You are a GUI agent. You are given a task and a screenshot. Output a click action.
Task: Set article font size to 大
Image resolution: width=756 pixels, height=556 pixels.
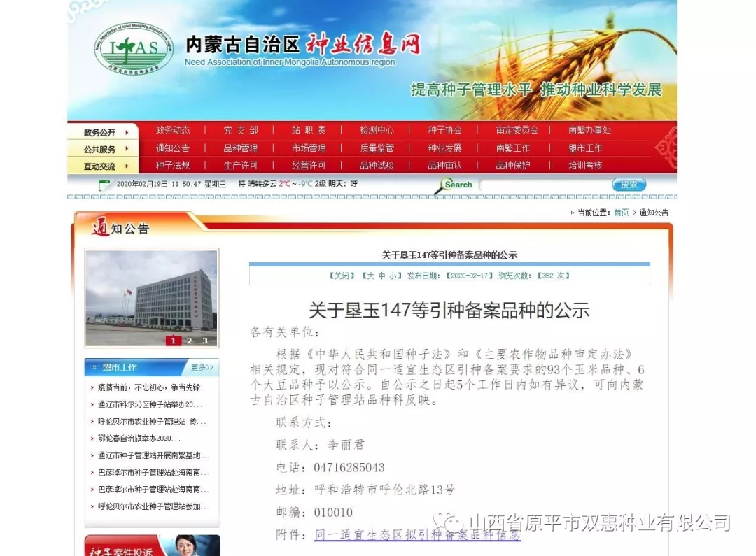(371, 276)
